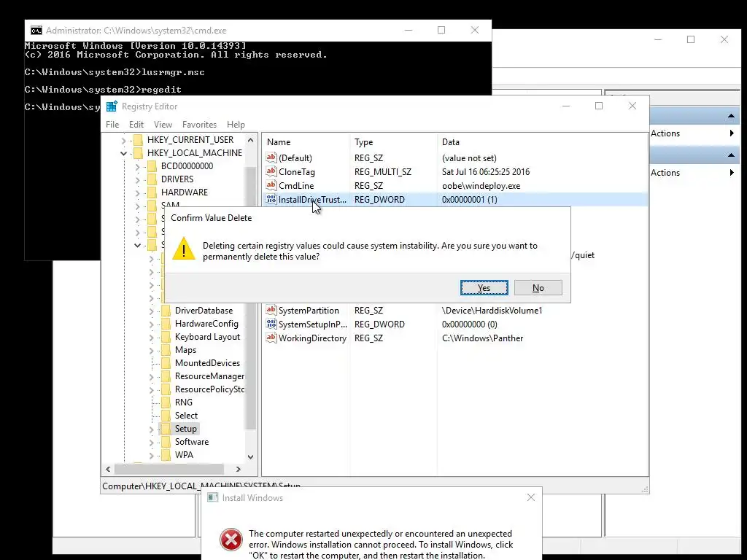Select the SystemSetupInP DWORD icon
Image resolution: width=747 pixels, height=560 pixels.
click(x=271, y=324)
